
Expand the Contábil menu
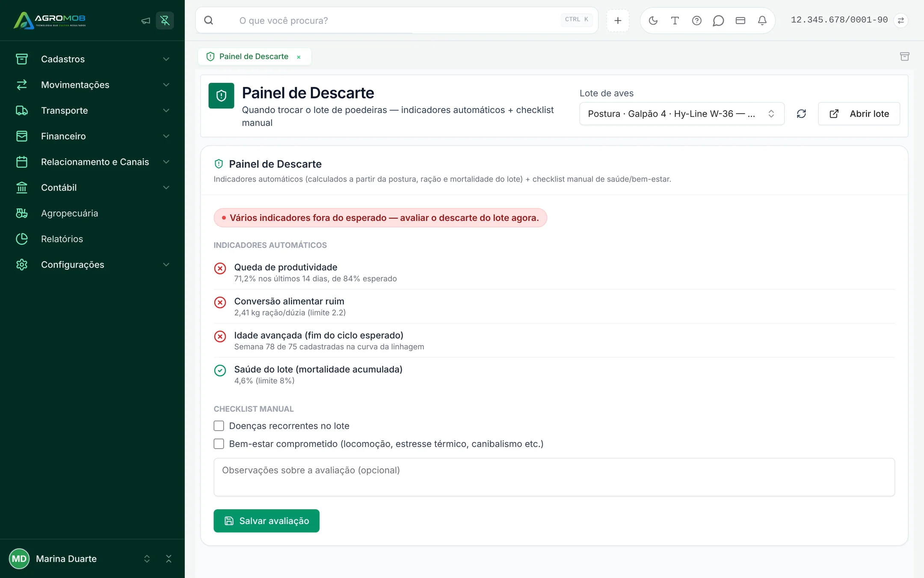(92, 188)
